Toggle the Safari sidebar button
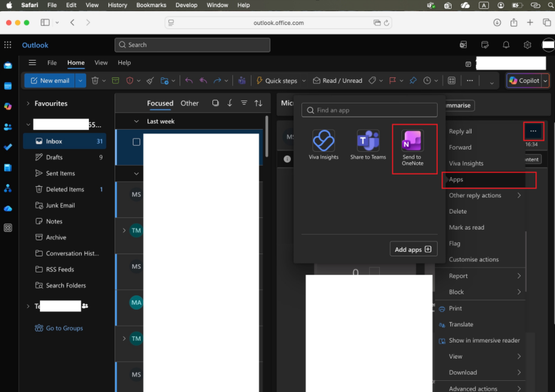The width and height of the screenshot is (555, 392). (45, 23)
